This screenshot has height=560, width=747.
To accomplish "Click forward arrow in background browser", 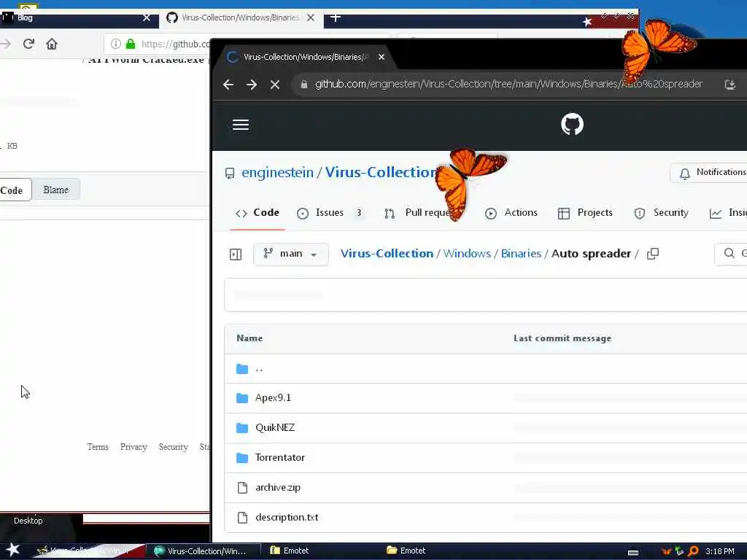I will pos(5,44).
